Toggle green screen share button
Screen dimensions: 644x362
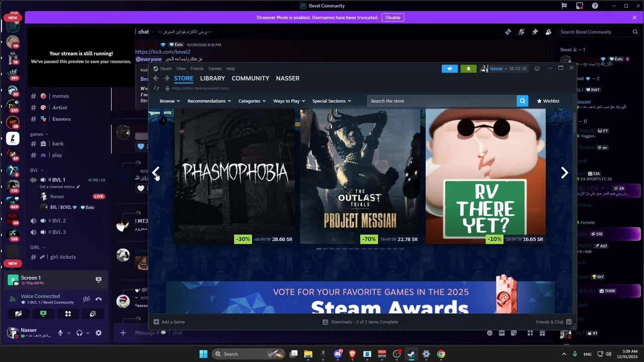[43, 314]
